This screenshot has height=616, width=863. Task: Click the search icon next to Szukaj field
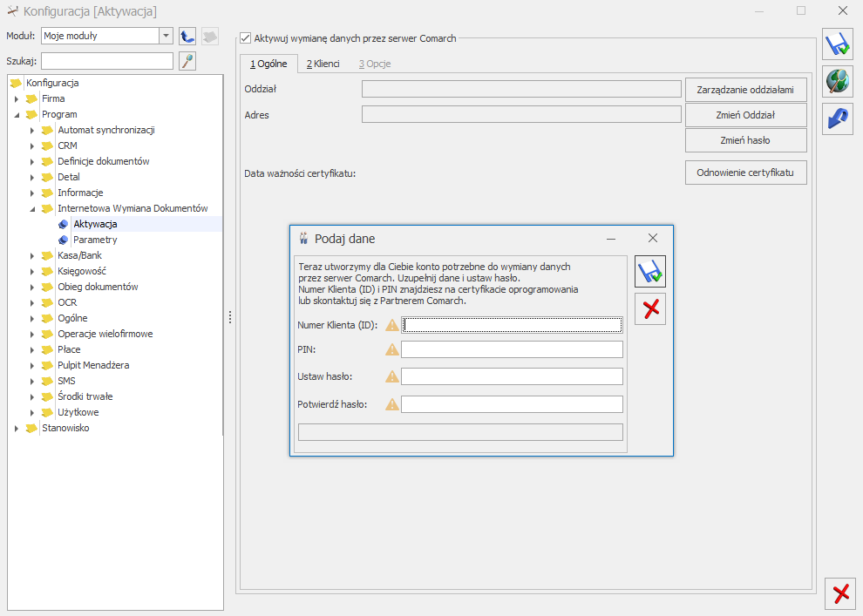tap(187, 61)
